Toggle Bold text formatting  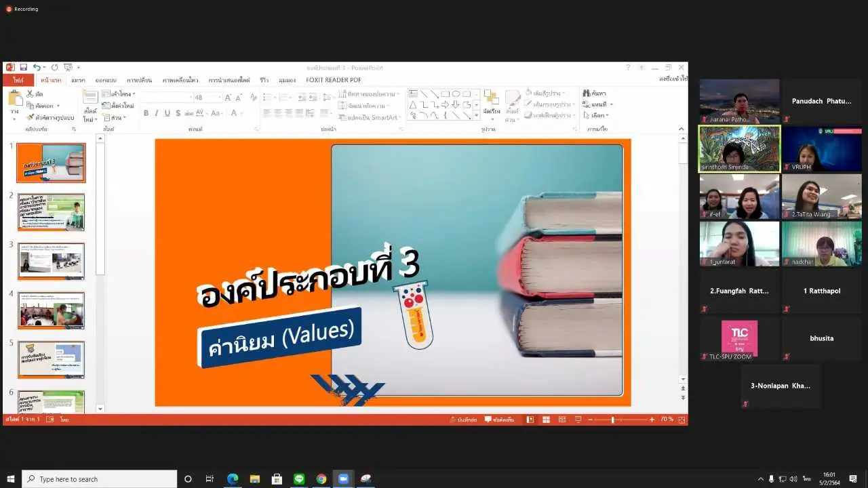tap(146, 113)
